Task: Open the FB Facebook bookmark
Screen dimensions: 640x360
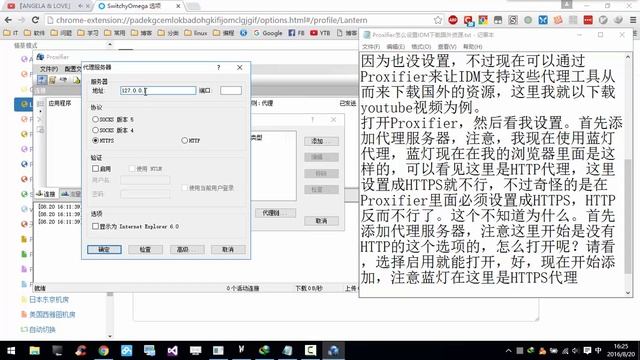Action: click(296, 33)
